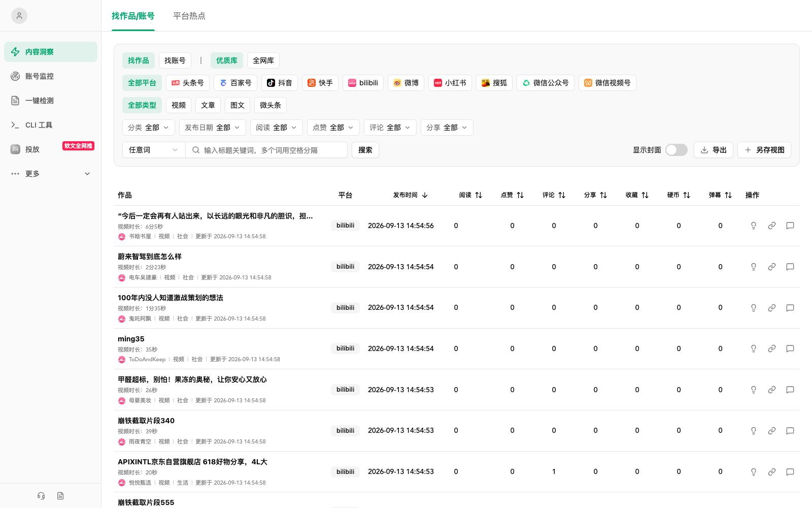812x508 pixels.
Task: Click the comment icon for ming35 row
Action: [x=790, y=348]
